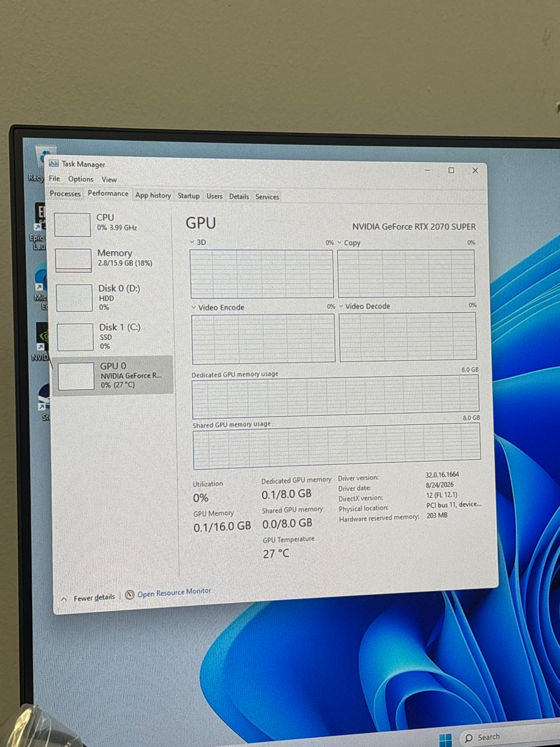Maximize the Task Manager window

pyautogui.click(x=451, y=170)
